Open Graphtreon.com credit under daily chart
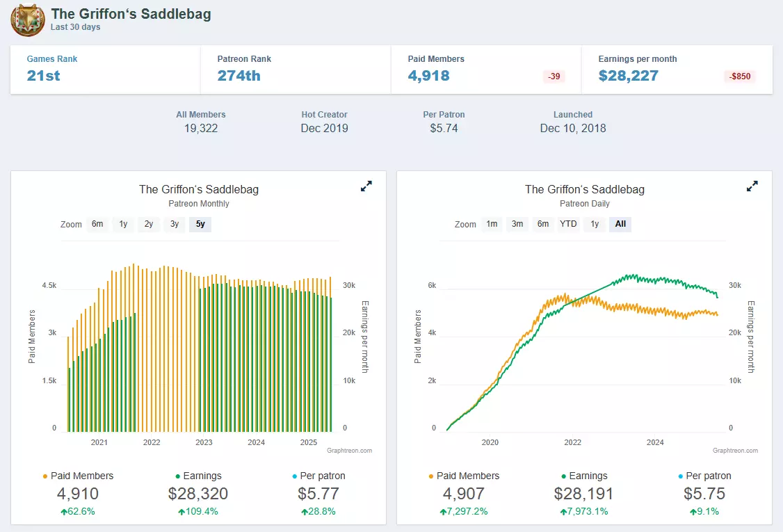783x532 pixels. 735,451
